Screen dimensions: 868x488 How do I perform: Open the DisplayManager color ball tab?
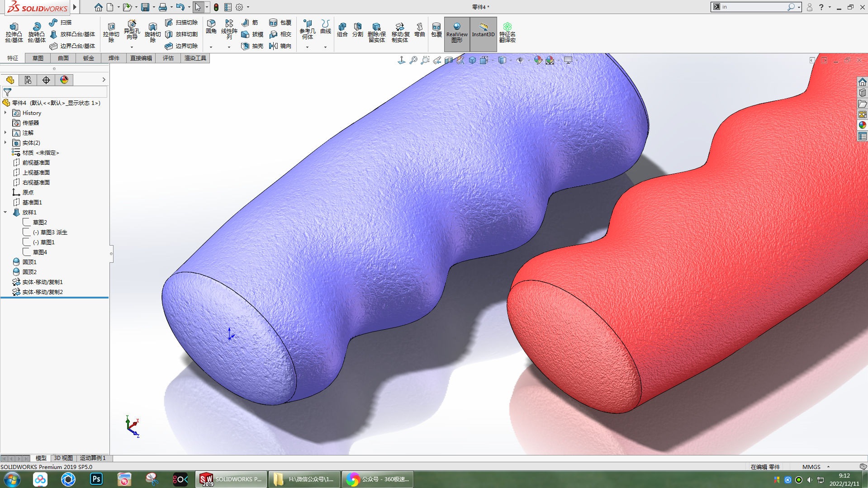[x=64, y=80]
